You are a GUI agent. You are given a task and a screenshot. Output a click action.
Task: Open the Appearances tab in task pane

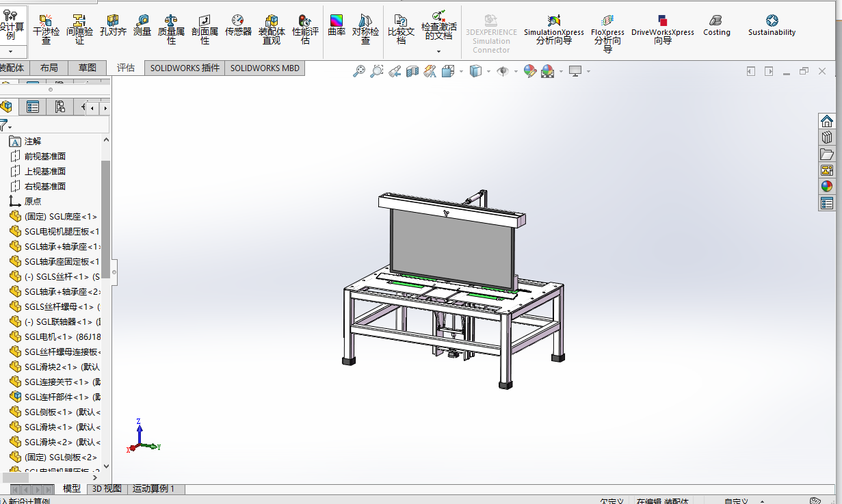click(x=827, y=186)
